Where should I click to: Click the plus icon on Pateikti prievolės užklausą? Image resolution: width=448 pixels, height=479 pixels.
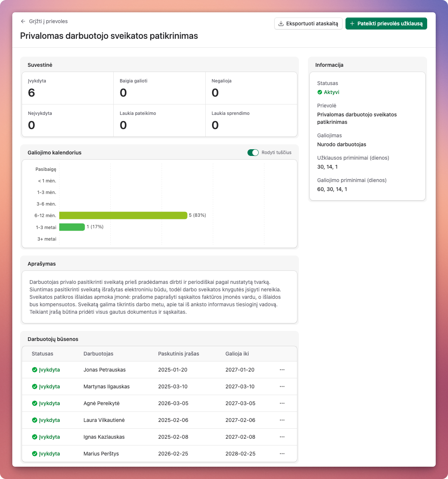[x=353, y=23]
